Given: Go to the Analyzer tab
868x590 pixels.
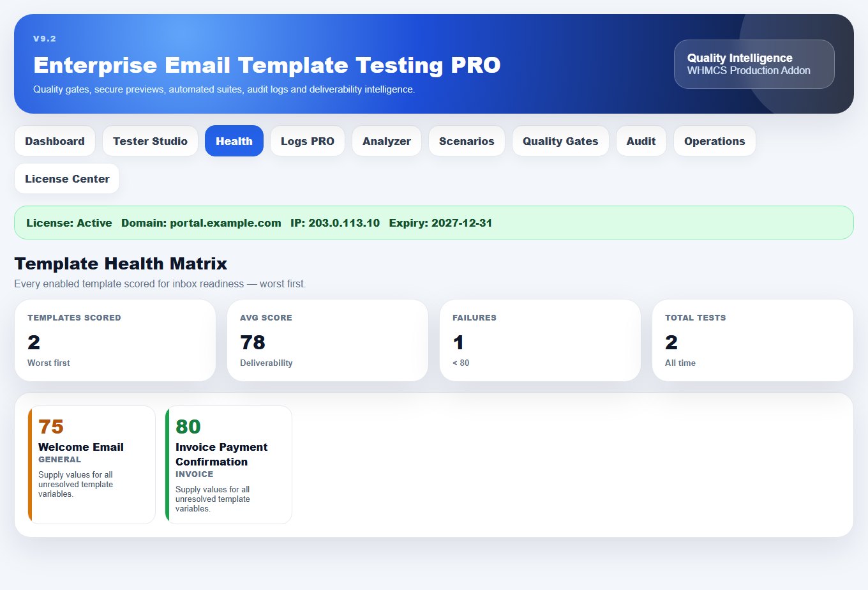Looking at the screenshot, I should (387, 141).
